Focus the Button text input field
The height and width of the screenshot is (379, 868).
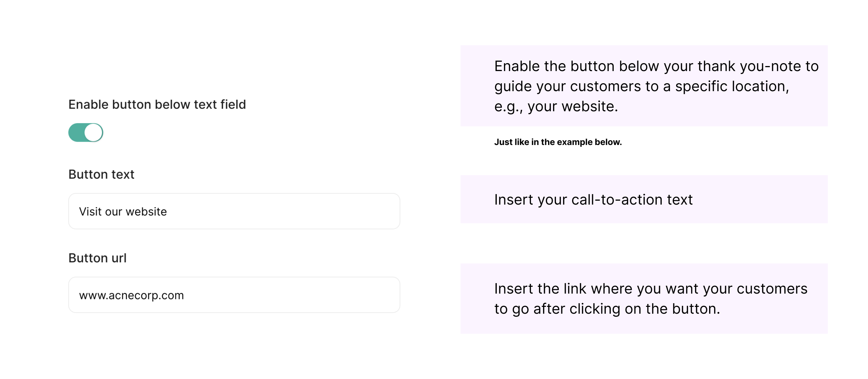pos(234,211)
